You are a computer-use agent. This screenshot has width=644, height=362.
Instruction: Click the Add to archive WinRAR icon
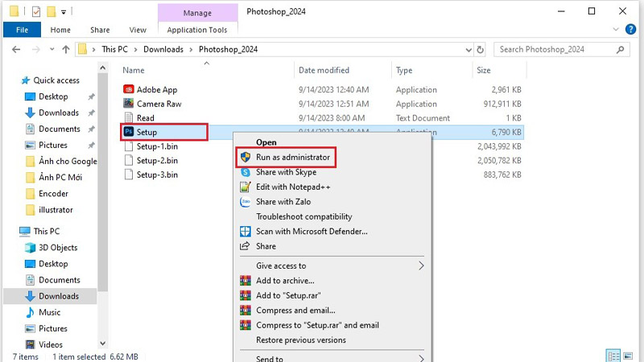tap(246, 281)
